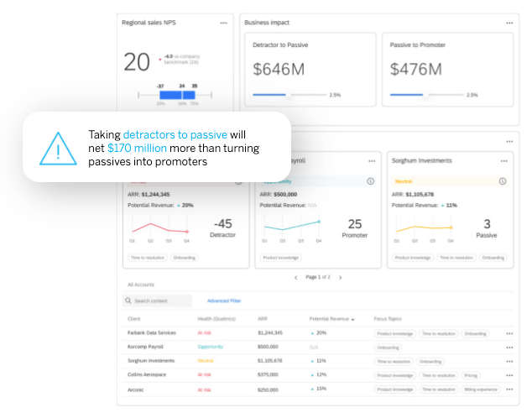Click the Sorghum Investments Neutral info icon
This screenshot has height=418, width=532.
coord(503,181)
